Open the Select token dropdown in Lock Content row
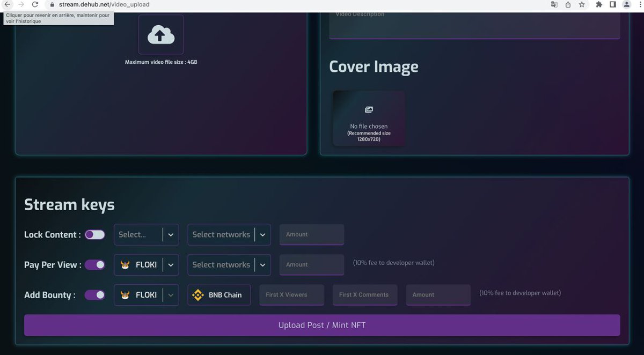 pyautogui.click(x=170, y=234)
